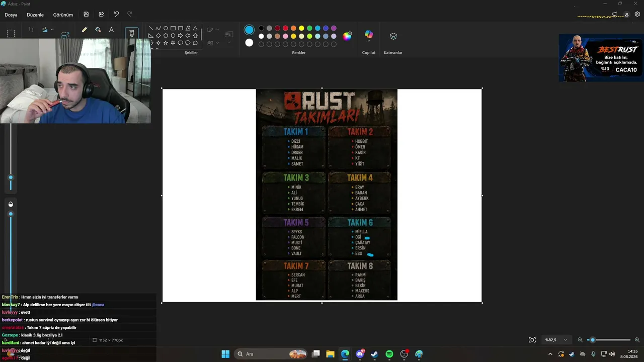
Task: Click the taskbar Ara search box
Action: tap(271, 354)
